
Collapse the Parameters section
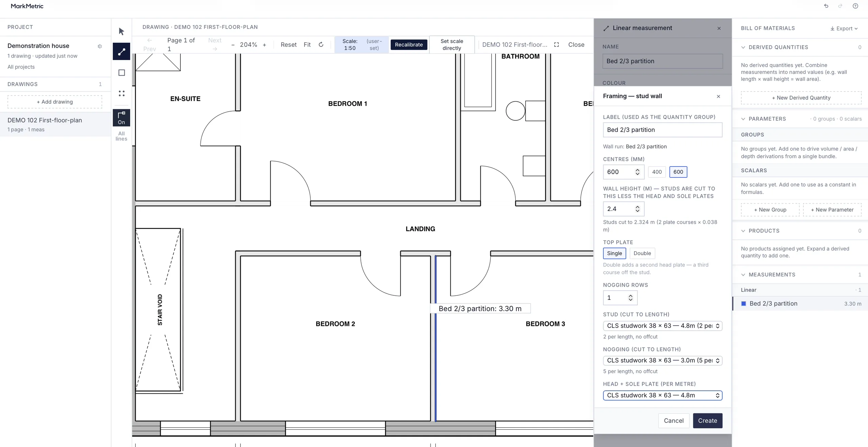point(743,119)
